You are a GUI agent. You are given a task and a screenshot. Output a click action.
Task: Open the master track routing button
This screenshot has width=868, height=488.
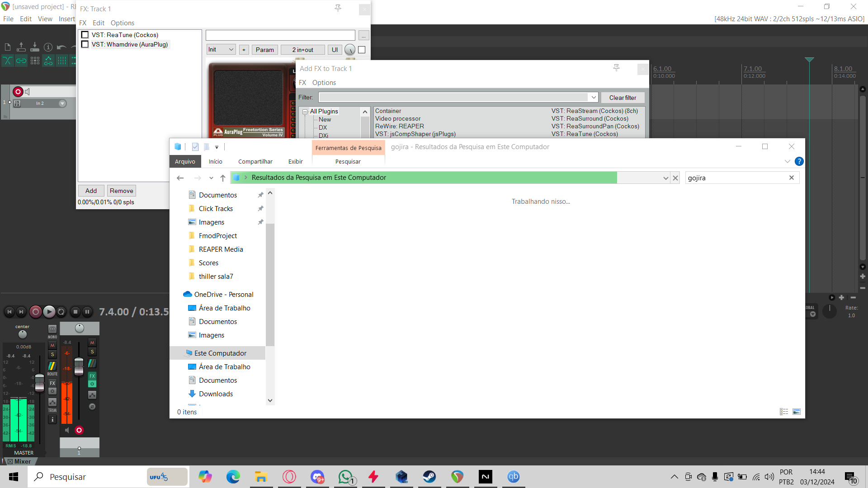click(52, 366)
